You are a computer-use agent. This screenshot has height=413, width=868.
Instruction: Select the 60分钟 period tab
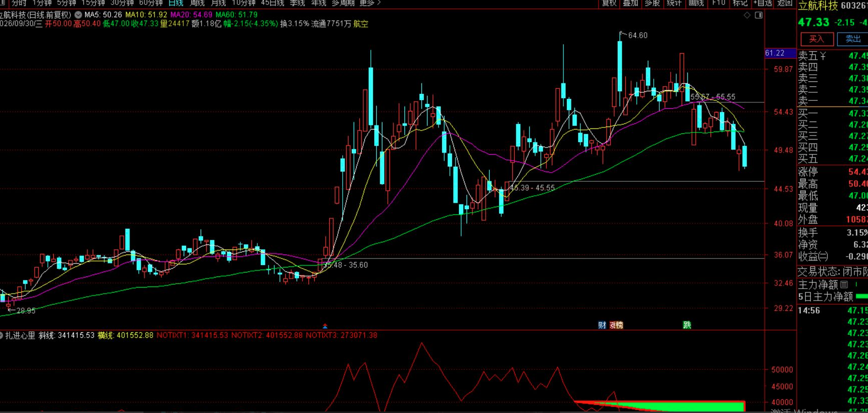[x=151, y=3]
